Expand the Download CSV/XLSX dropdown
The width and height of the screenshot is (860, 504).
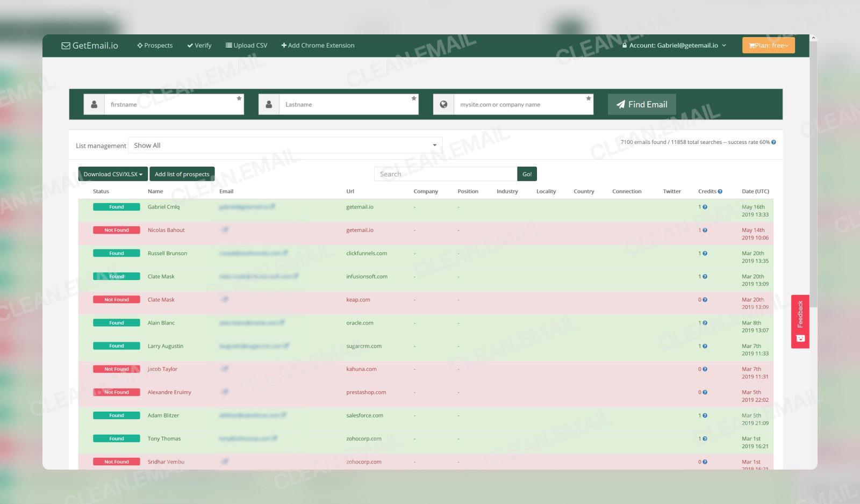click(x=113, y=174)
